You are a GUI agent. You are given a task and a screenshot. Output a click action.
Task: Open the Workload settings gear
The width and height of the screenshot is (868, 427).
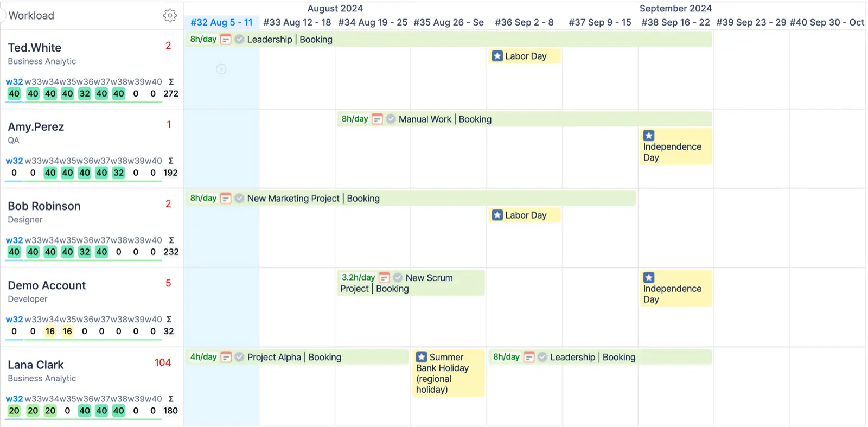pos(170,15)
